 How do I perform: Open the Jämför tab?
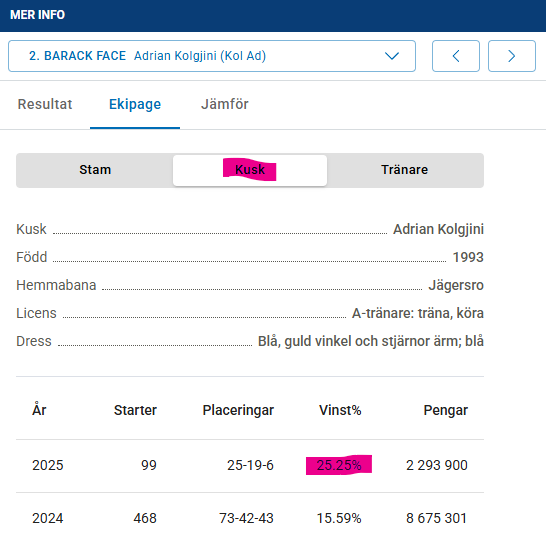225,104
